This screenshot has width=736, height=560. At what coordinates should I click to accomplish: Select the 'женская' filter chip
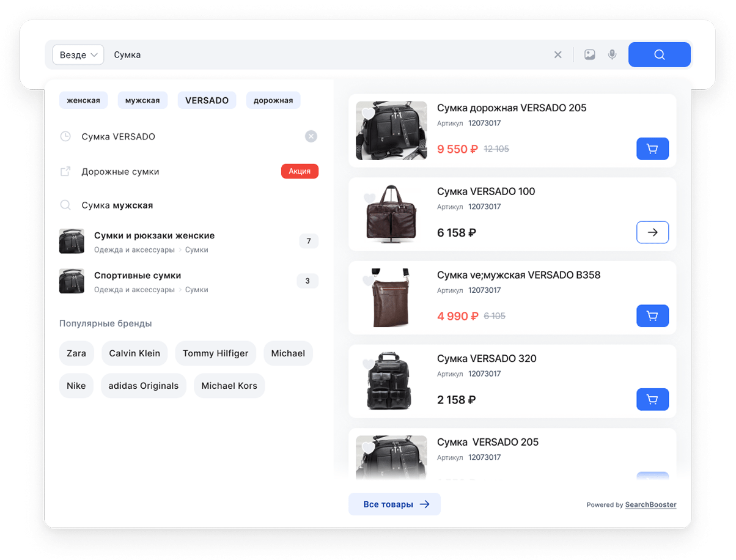84,100
